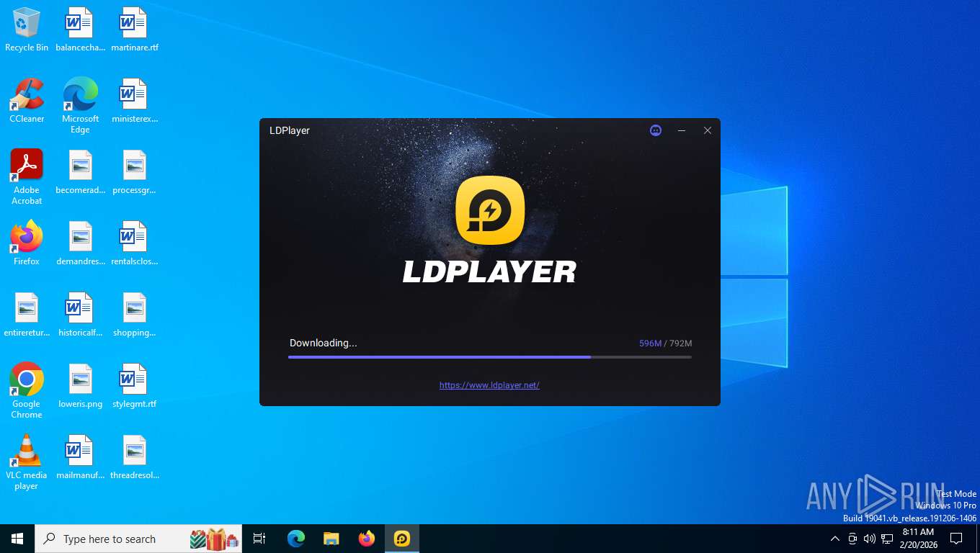Select the Microsoft Edge desktop shortcut
The width and height of the screenshot is (980, 553).
pyautogui.click(x=80, y=106)
